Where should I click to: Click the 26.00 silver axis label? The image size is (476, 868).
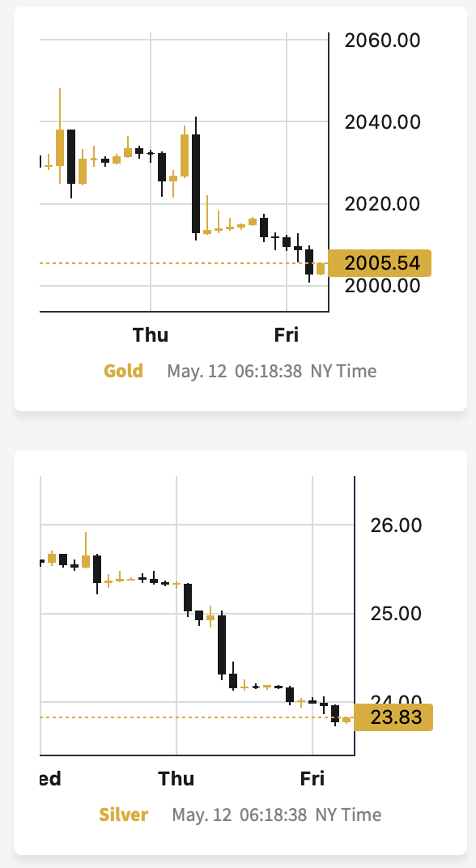397,524
